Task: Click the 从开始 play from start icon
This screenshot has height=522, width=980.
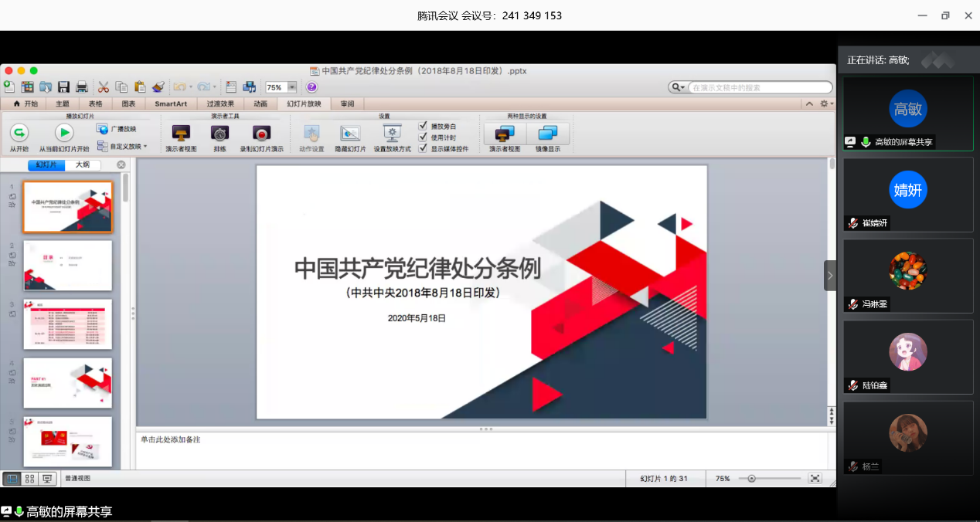Action: tap(19, 133)
